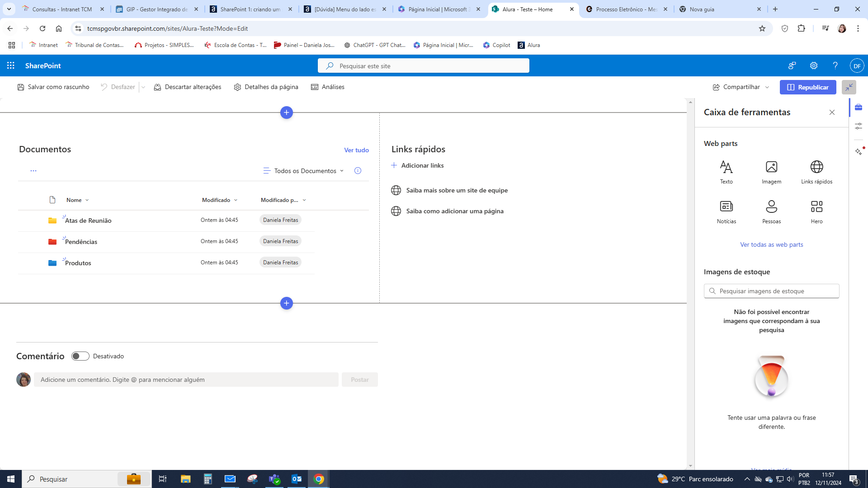Expand the Desfazer dropdown arrow
The height and width of the screenshot is (488, 868).
[x=143, y=87]
